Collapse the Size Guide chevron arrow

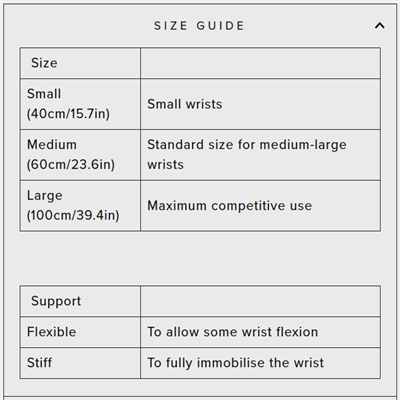coord(379,26)
